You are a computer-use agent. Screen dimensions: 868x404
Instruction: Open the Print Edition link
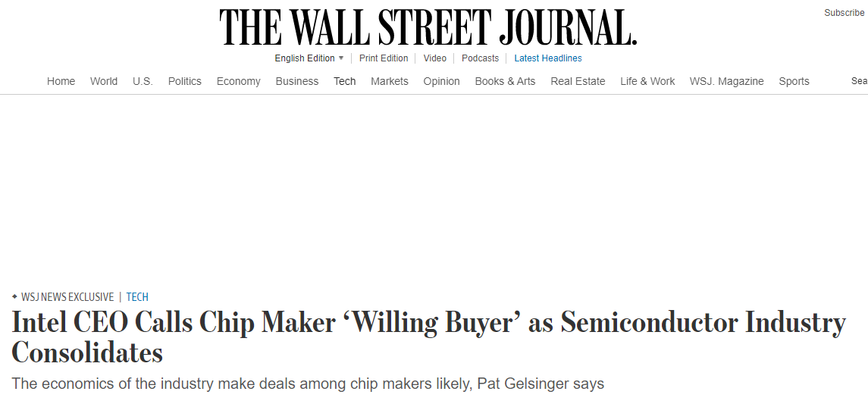pos(384,58)
